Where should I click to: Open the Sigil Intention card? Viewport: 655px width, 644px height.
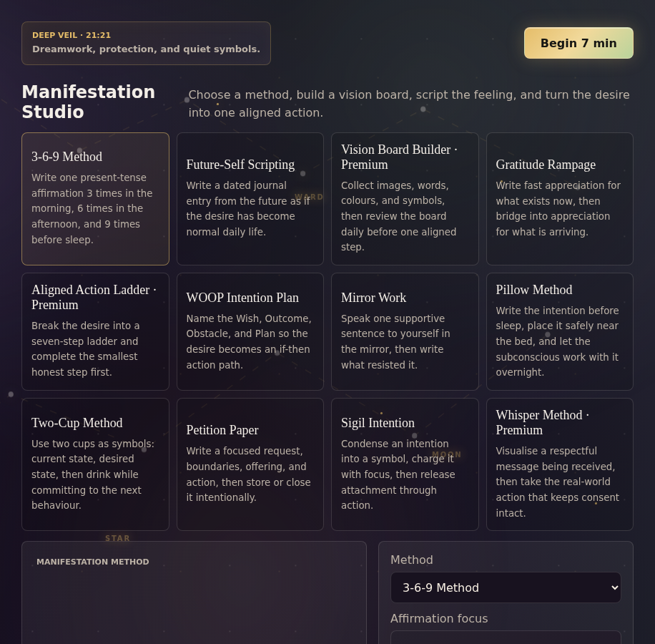(x=405, y=464)
